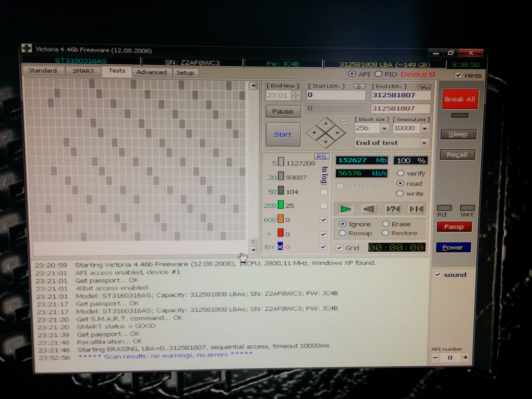Click the RS reset counters button

point(321,157)
